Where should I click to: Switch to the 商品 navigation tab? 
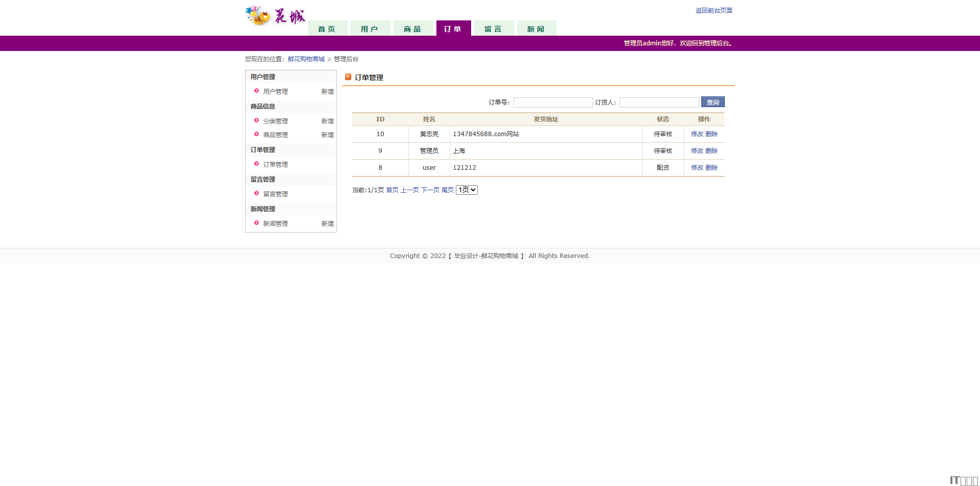tap(412, 29)
